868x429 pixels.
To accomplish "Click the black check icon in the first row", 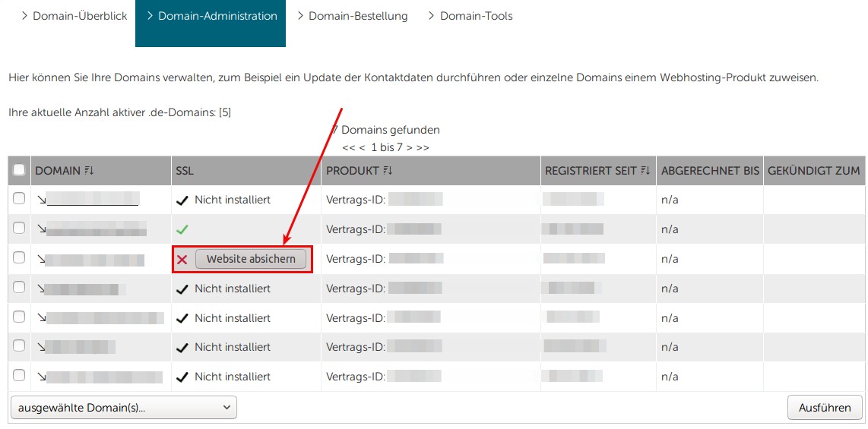I will point(182,200).
